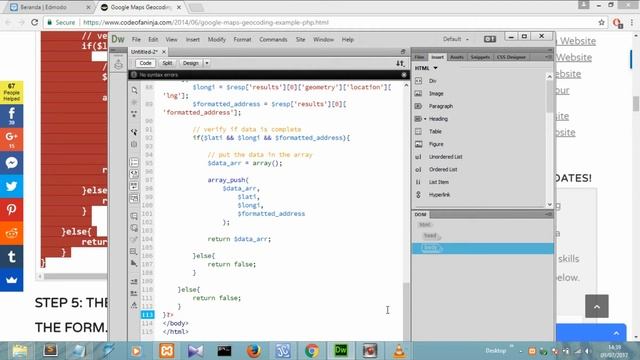The width and height of the screenshot is (640, 360).
Task: Switch to the Snippets panel tab
Action: pyautogui.click(x=480, y=57)
